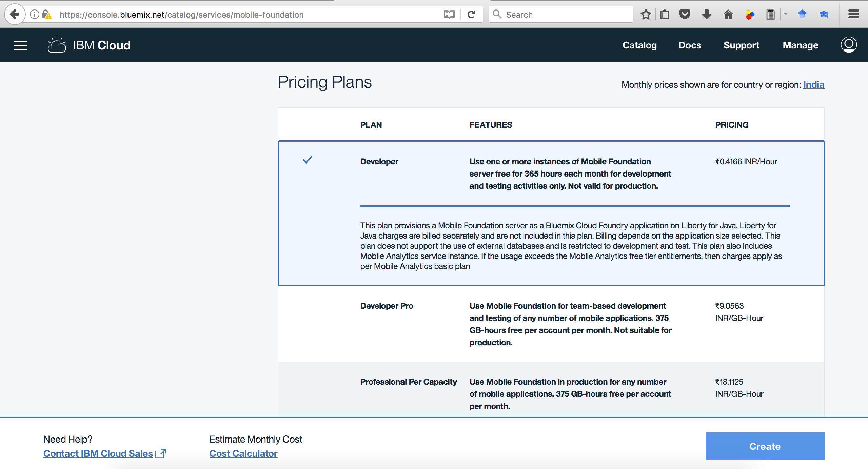Open the site information icon in address bar
868x469 pixels.
pos(35,15)
